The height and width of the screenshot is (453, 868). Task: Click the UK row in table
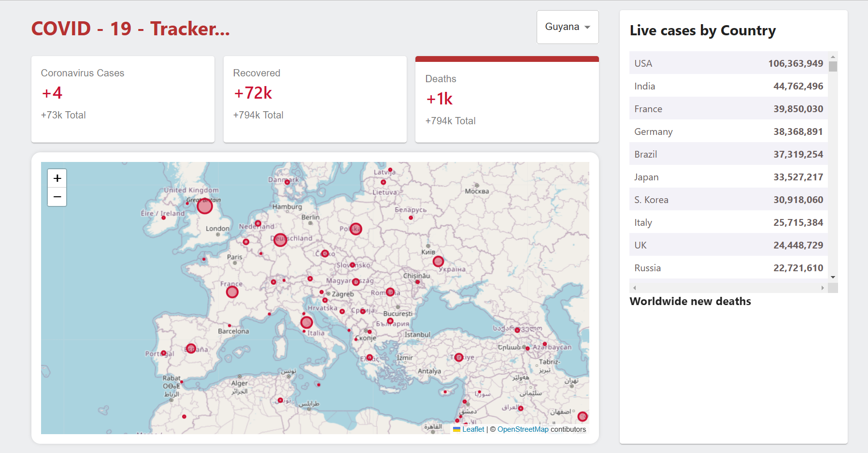(x=728, y=245)
